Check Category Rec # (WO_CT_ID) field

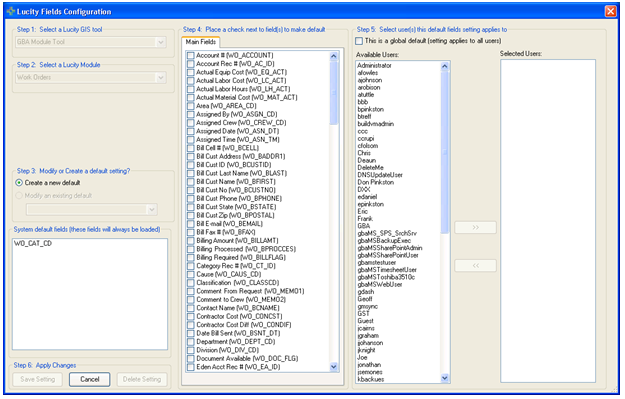coord(191,266)
